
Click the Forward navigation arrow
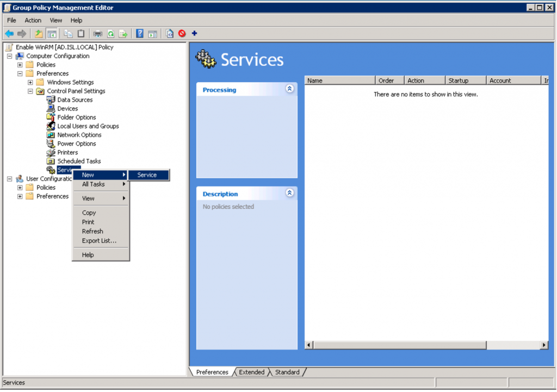click(x=21, y=33)
